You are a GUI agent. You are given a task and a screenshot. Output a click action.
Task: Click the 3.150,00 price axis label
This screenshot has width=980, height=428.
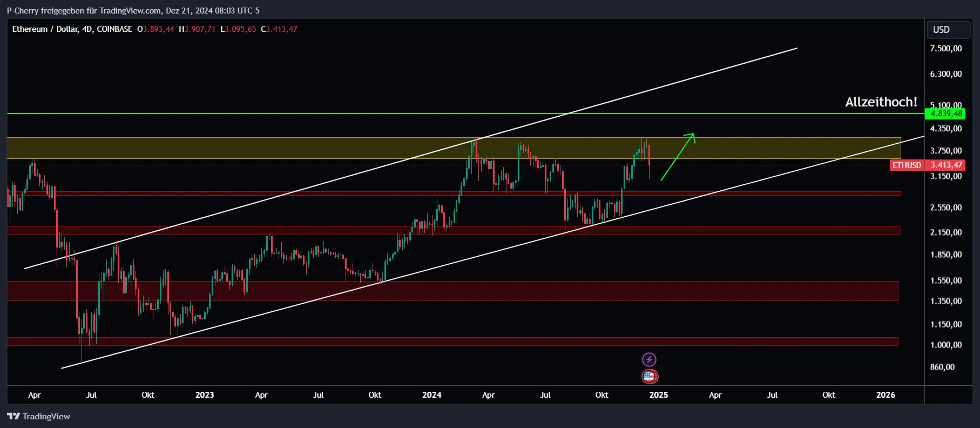(945, 176)
